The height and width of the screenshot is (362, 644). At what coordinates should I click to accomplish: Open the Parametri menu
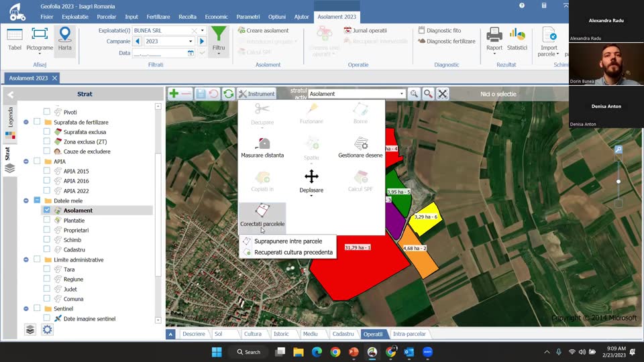[x=248, y=17]
